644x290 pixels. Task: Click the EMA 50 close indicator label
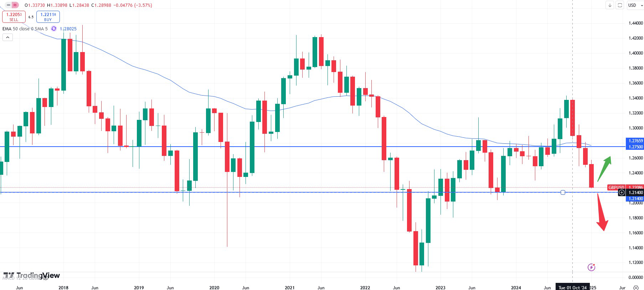click(x=16, y=29)
